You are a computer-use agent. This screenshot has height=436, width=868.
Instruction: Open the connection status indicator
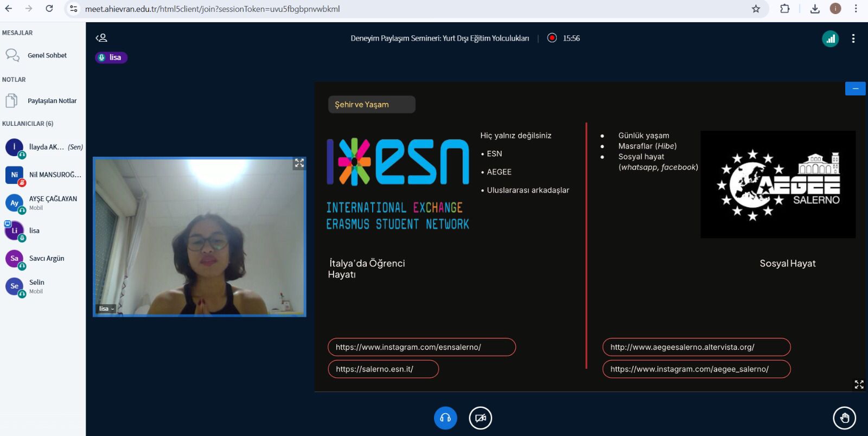(830, 39)
